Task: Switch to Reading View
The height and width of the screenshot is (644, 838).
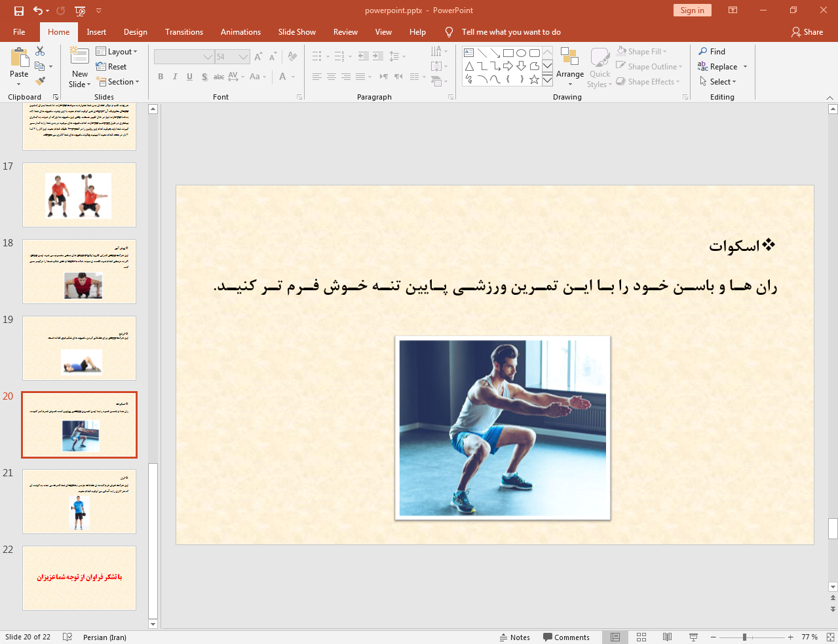Action: (x=667, y=637)
